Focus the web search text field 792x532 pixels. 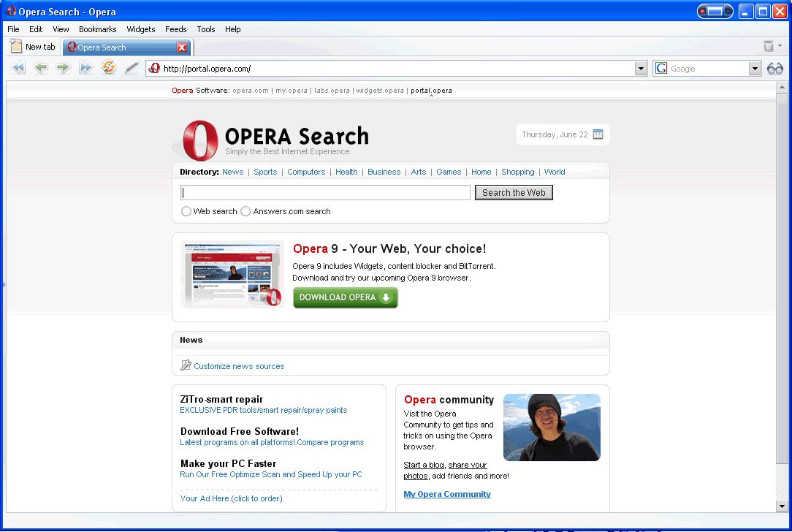coord(325,192)
